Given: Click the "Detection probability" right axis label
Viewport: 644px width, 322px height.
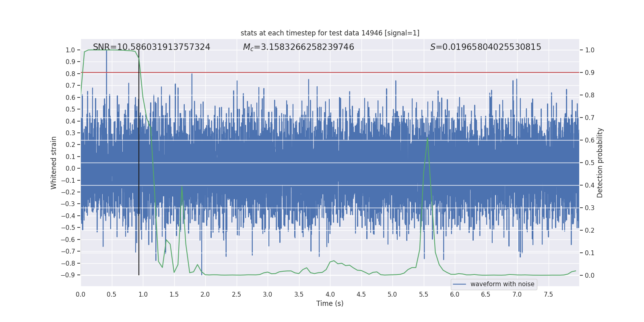Looking at the screenshot, I should coord(600,163).
